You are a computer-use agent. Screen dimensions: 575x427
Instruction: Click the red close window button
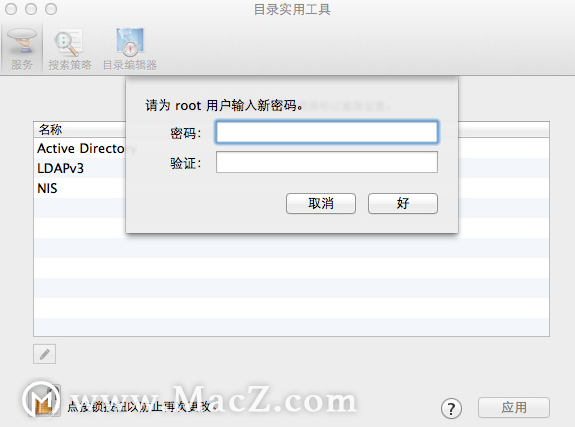tap(11, 9)
